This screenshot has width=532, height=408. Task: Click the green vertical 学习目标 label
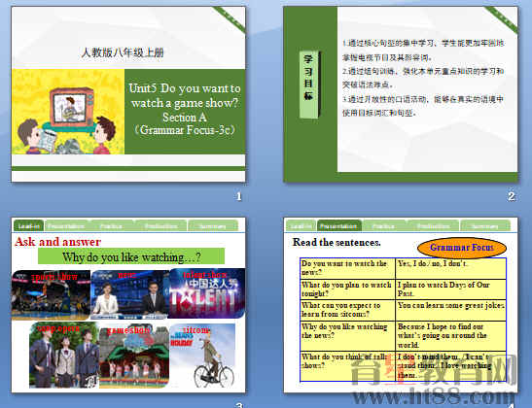click(308, 85)
